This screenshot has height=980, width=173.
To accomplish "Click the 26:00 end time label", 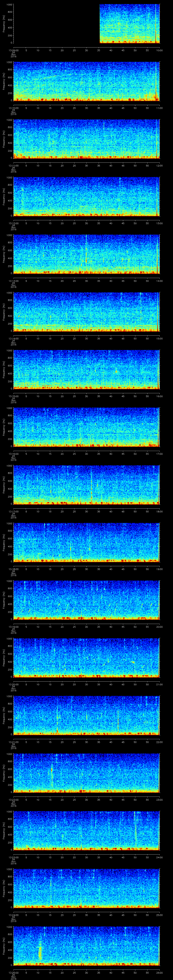I will pyautogui.click(x=160, y=972).
